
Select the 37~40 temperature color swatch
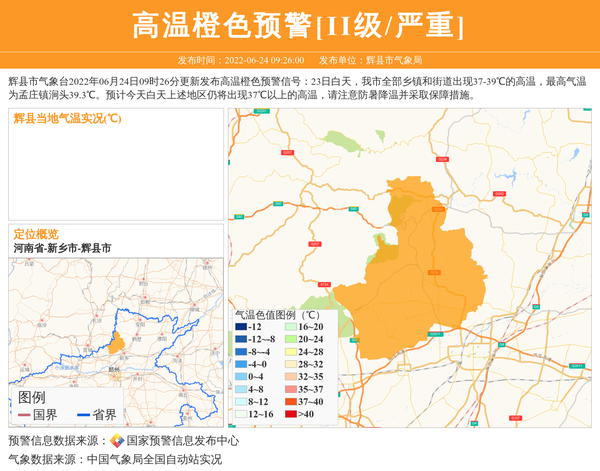pyautogui.click(x=289, y=401)
